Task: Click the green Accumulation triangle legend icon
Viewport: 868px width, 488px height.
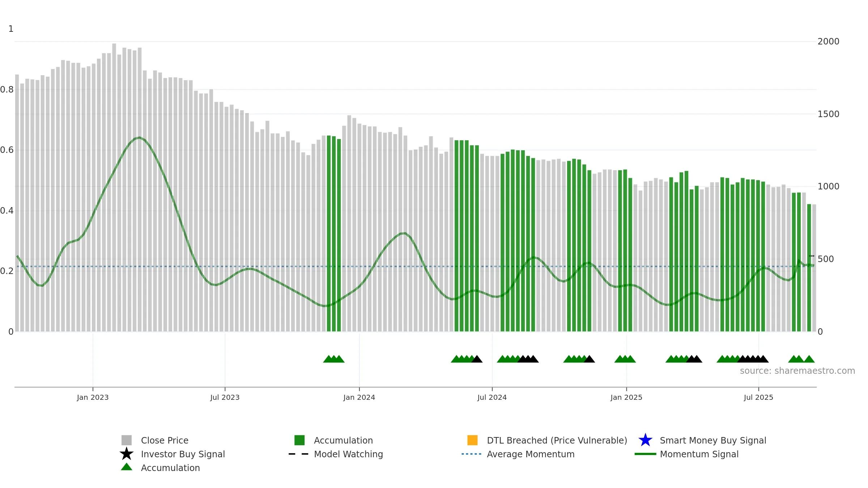Action: pos(127,467)
